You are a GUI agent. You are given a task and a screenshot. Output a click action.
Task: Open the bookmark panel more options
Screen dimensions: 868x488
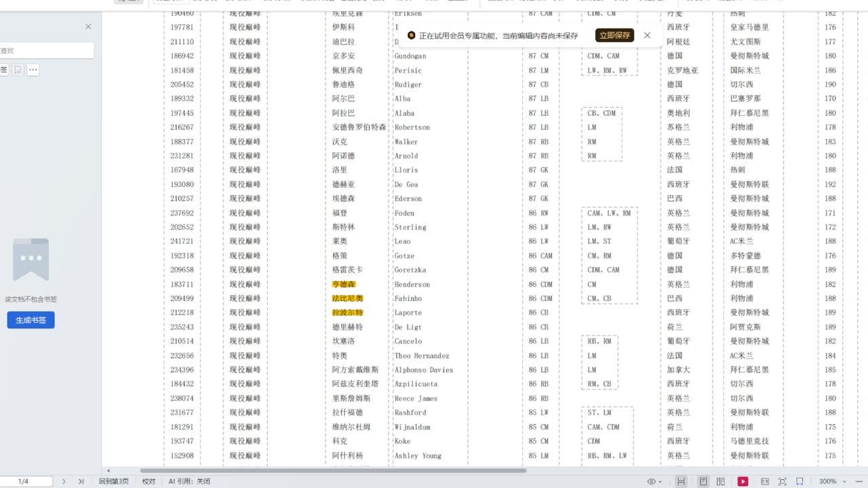(33, 70)
